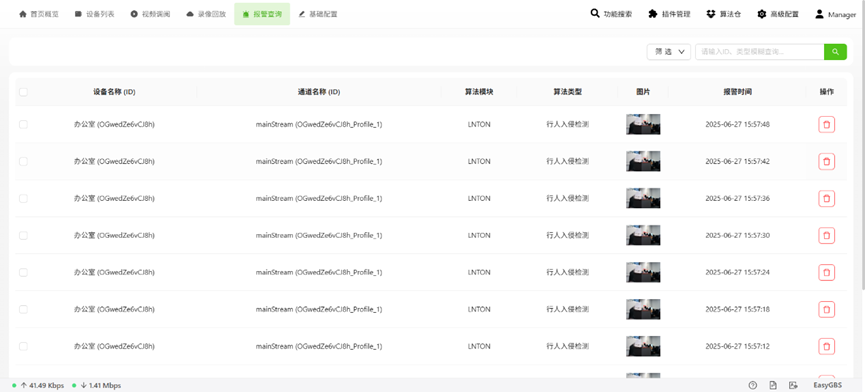
Task: Tick the checkbox for the 15:57:24 alarm row
Action: click(23, 272)
